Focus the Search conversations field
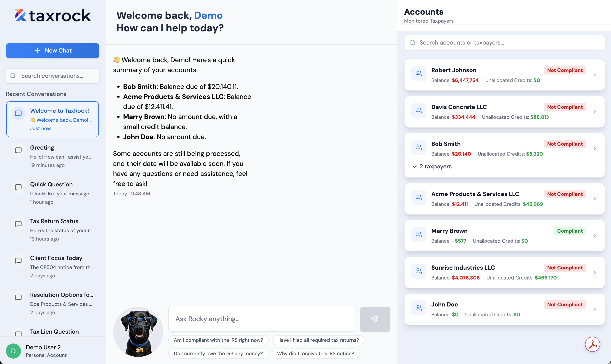 [53, 76]
